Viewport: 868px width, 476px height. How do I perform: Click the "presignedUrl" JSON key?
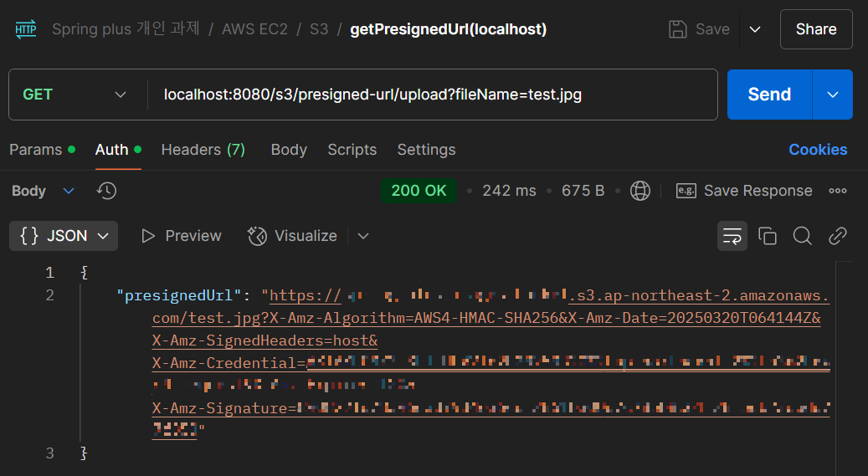[179, 295]
